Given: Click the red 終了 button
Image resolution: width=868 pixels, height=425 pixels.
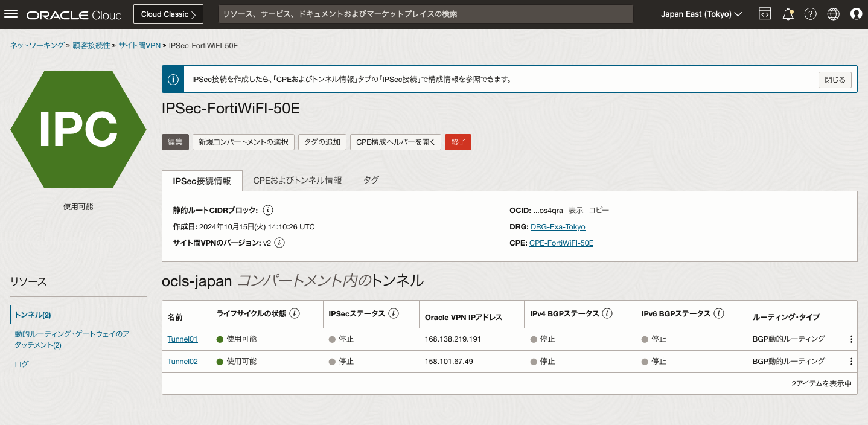Looking at the screenshot, I should (x=458, y=142).
